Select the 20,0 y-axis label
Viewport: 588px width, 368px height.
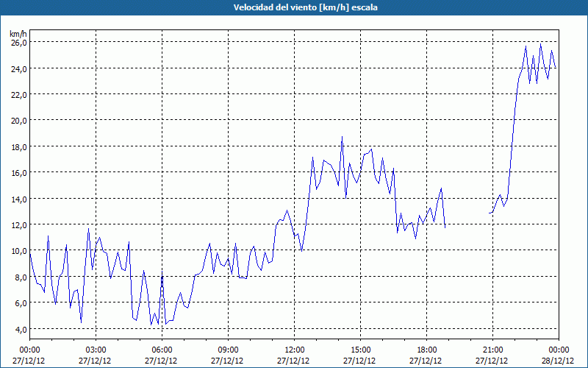(18, 121)
